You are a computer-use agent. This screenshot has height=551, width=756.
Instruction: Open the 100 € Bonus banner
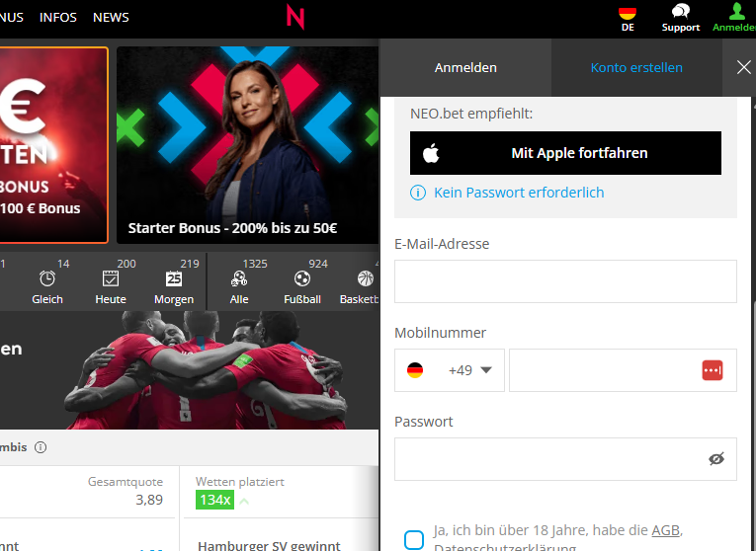pos(53,145)
